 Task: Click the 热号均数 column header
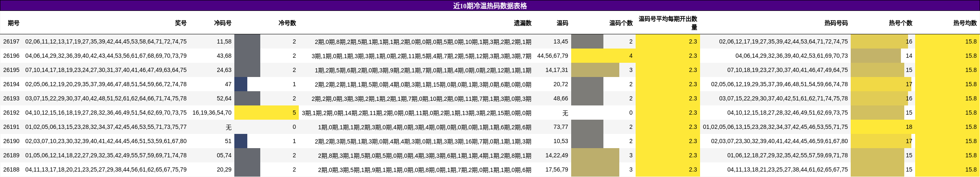965,23
